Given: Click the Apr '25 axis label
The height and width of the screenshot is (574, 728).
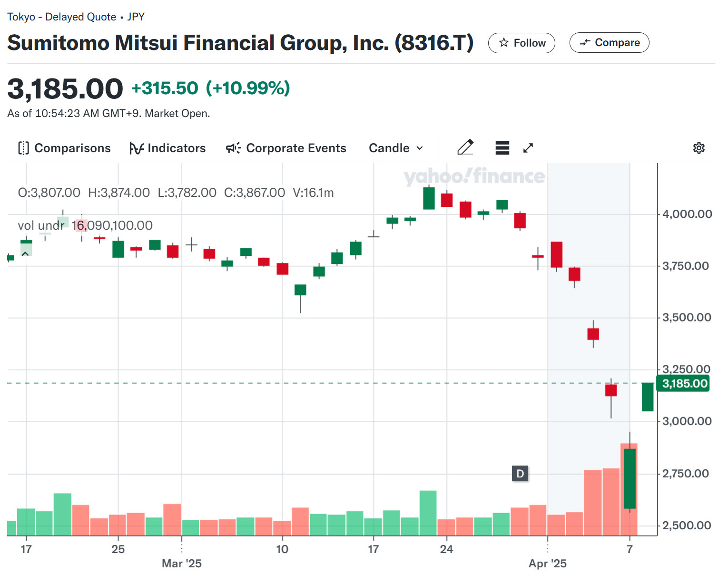Looking at the screenshot, I should click(548, 564).
